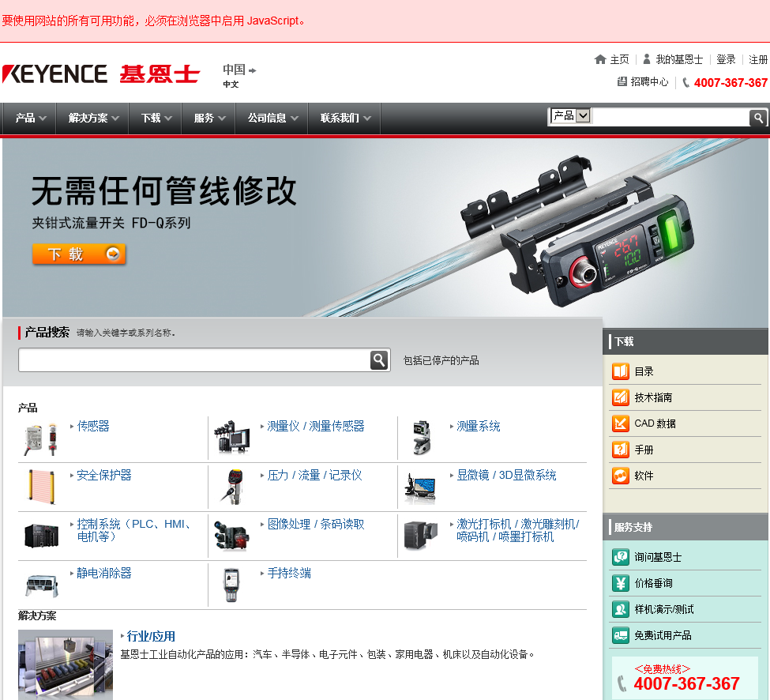Click the 压力 / 流量 sensor image
Image resolution: width=770 pixels, height=700 pixels.
pos(232,487)
